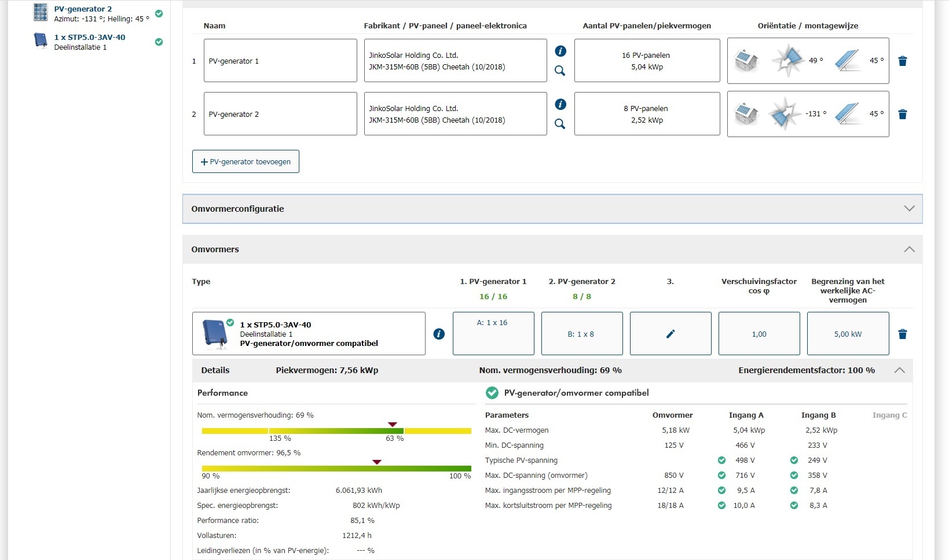Remove the STP5.0-3AV-40 inverter row
The width and height of the screenshot is (949, 560).
coord(902,334)
